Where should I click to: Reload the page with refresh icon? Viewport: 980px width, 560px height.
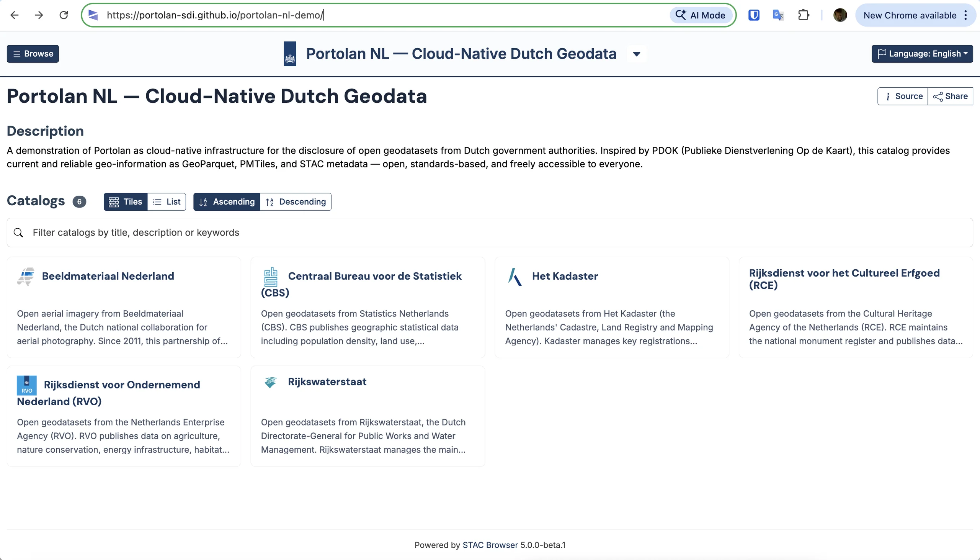click(64, 15)
